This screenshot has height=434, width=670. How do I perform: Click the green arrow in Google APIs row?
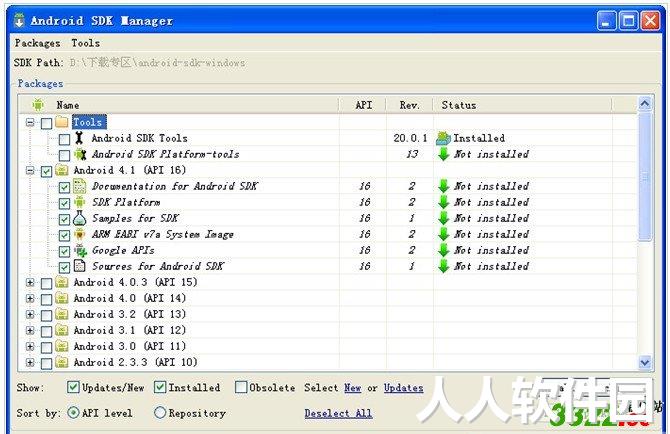444,250
